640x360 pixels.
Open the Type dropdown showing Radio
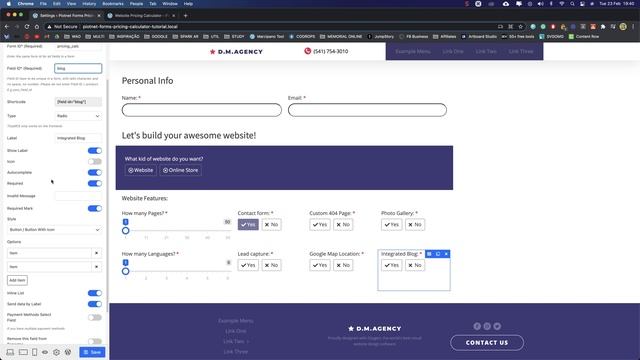pyautogui.click(x=78, y=116)
